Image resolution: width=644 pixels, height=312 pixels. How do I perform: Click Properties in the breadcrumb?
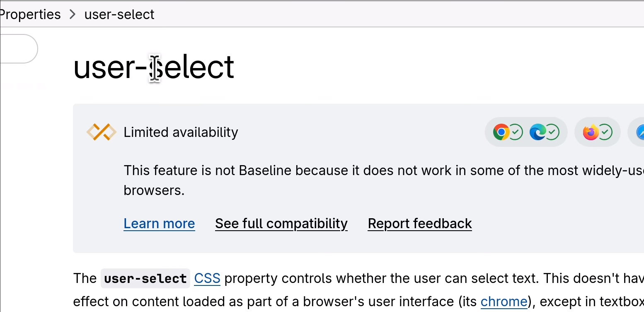(x=30, y=14)
